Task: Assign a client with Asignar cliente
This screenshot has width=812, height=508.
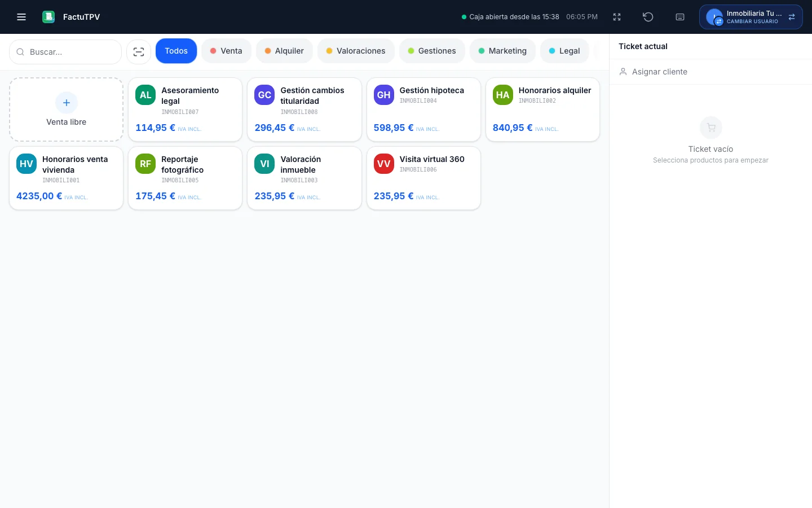Action: tap(710, 72)
